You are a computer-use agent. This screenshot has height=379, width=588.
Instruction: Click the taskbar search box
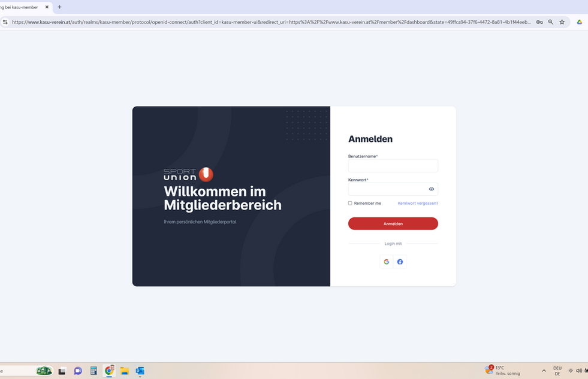coord(26,371)
